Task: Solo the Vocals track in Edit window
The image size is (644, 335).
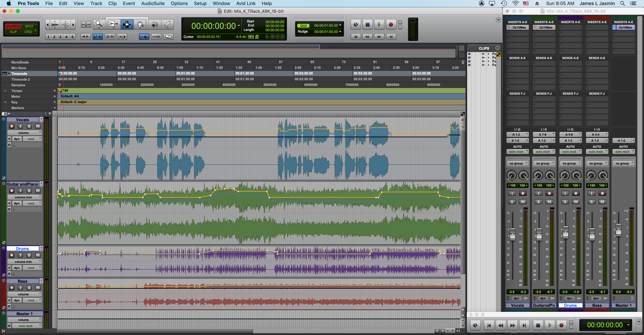Action: tap(29, 126)
